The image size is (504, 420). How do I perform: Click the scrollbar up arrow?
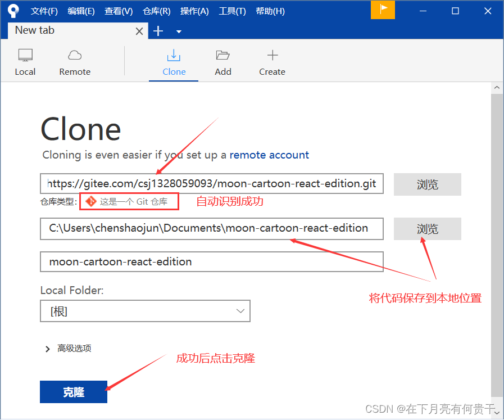pos(497,88)
